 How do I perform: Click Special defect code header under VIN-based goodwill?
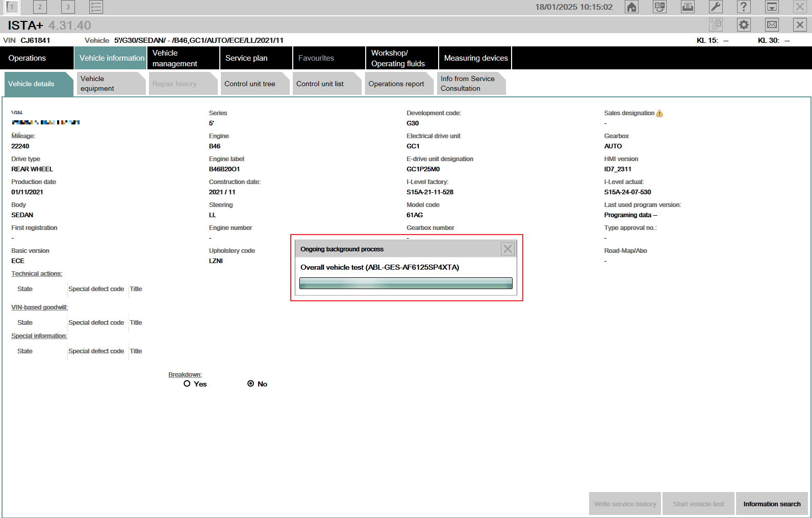tap(96, 323)
